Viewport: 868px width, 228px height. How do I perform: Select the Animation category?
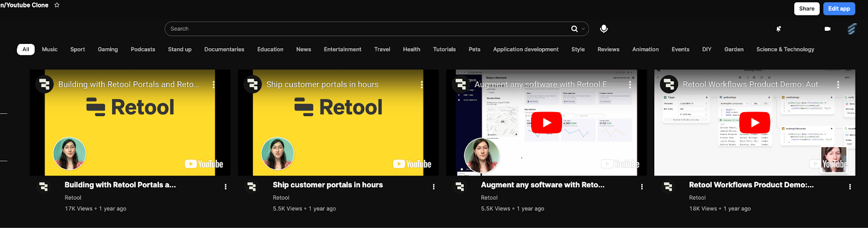coord(645,49)
